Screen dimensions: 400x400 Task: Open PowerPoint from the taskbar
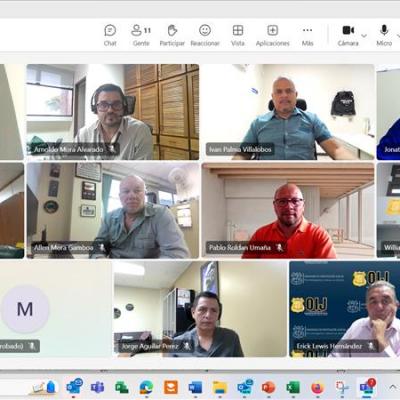pyautogui.click(x=269, y=387)
